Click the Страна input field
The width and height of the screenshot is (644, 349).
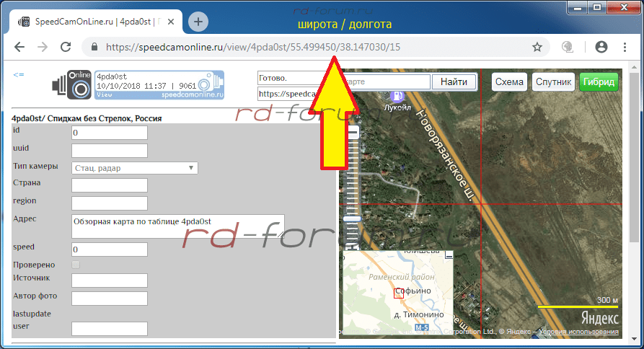click(109, 185)
